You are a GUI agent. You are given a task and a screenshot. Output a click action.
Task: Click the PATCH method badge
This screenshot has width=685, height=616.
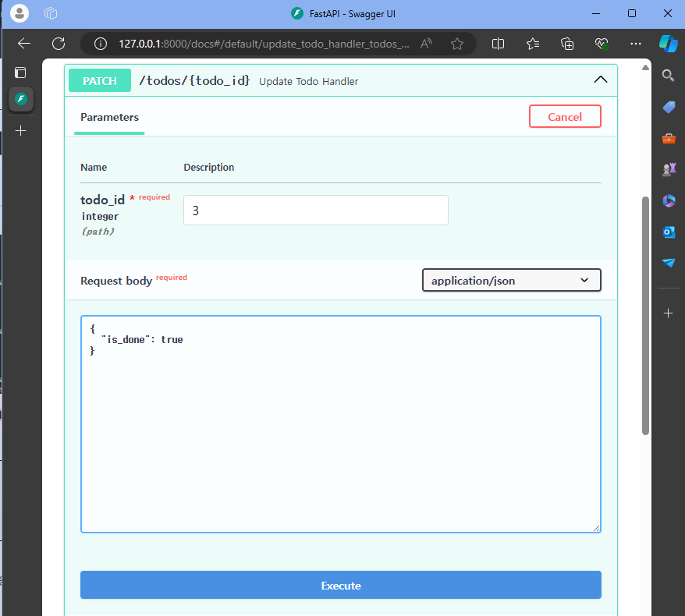100,81
